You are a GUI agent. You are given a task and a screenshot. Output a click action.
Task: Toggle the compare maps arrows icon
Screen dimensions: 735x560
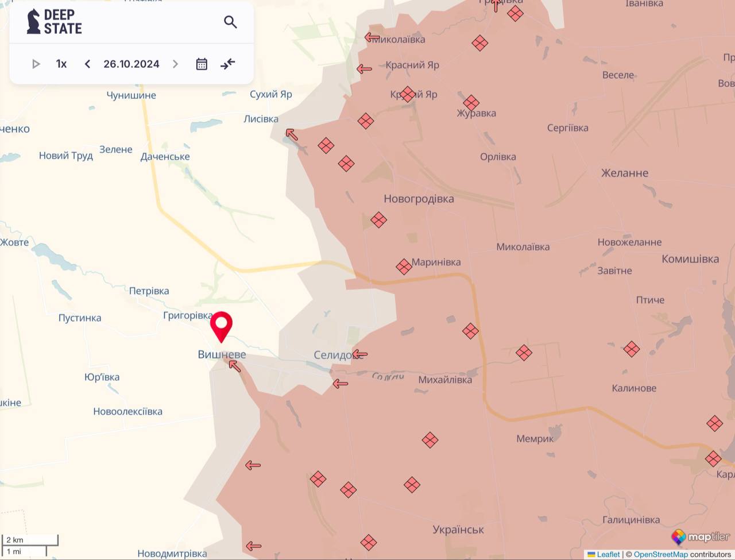click(x=228, y=64)
